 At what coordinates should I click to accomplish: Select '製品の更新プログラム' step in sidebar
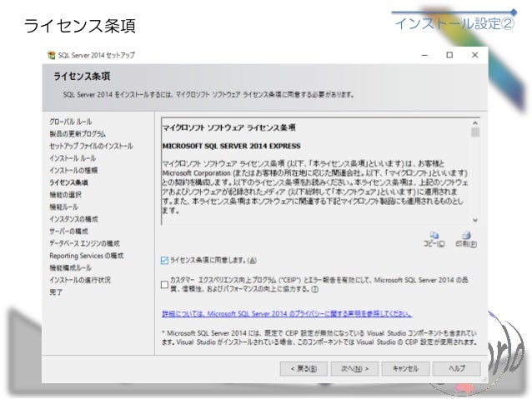(78, 134)
